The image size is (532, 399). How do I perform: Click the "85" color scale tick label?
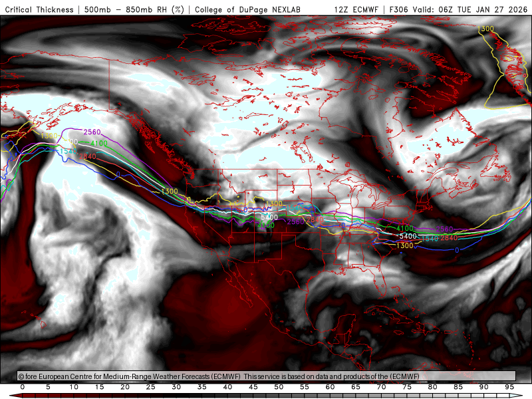tap(458, 387)
